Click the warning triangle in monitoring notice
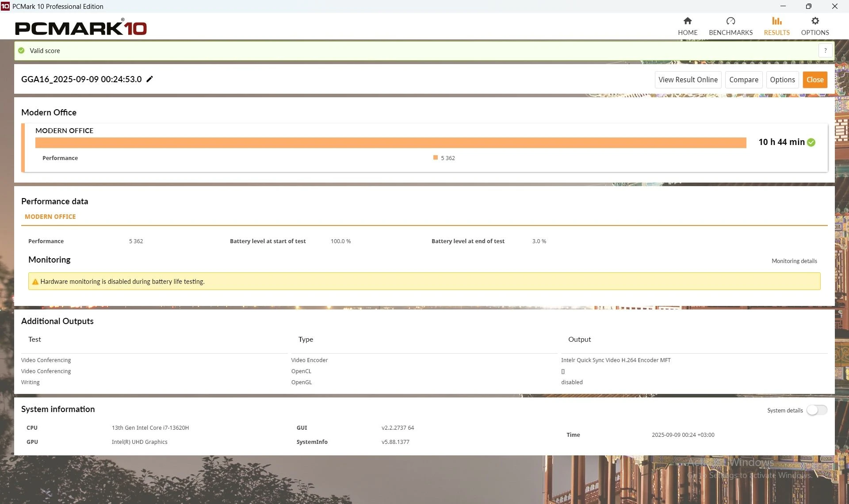 (x=35, y=282)
